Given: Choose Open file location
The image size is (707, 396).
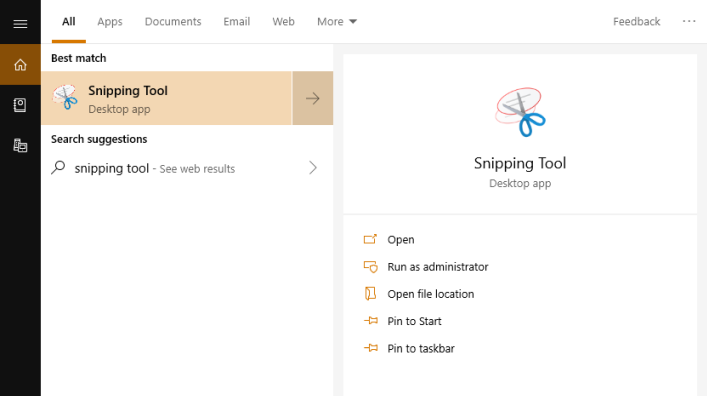Looking at the screenshot, I should [431, 294].
